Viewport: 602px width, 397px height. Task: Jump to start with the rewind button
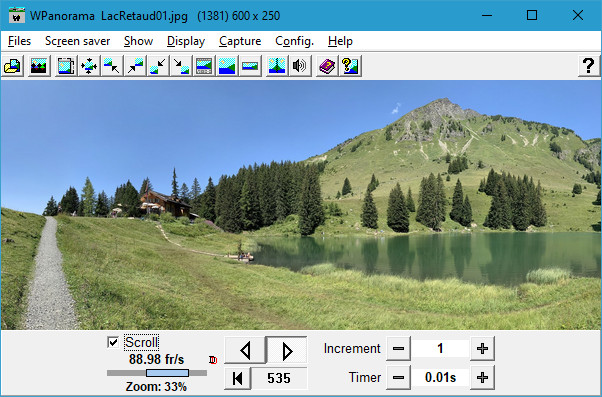pyautogui.click(x=238, y=378)
